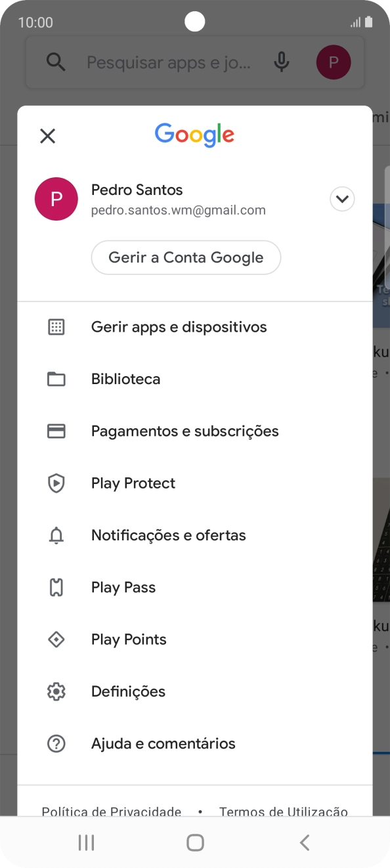Open the Definições gear icon

tap(56, 691)
